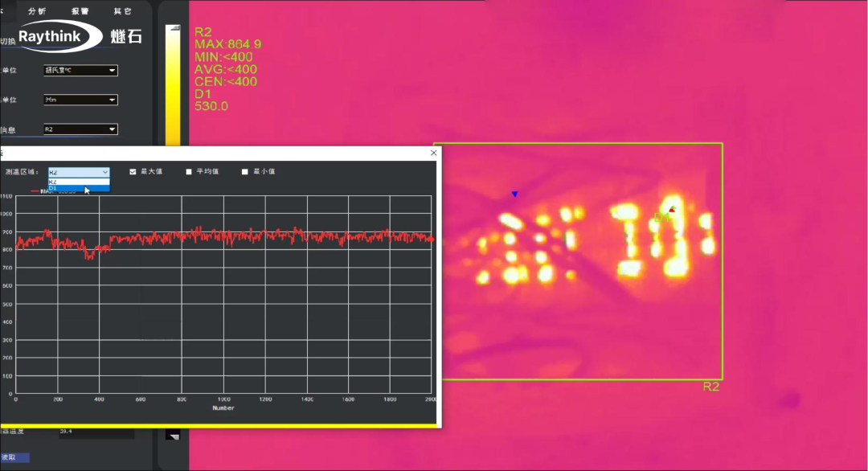Image resolution: width=868 pixels, height=471 pixels.
Task: Click the Raythink logo
Action: click(x=59, y=36)
